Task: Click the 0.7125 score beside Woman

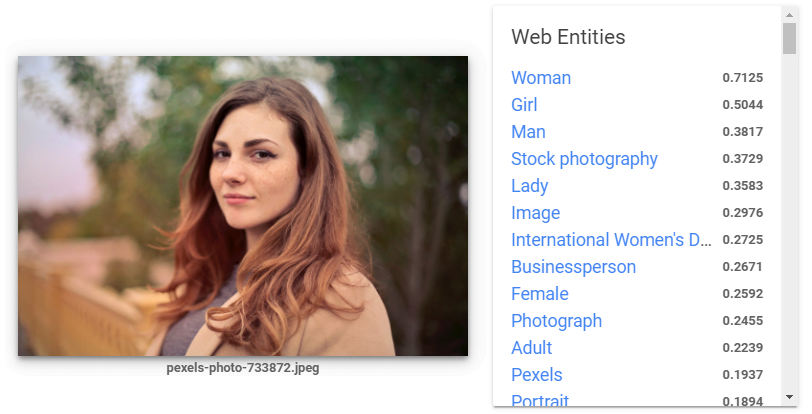Action: pos(742,78)
